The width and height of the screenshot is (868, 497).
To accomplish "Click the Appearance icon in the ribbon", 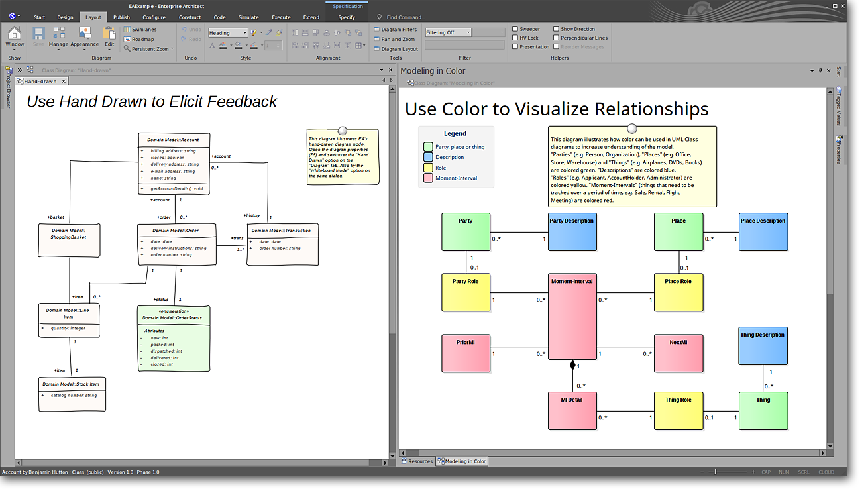I will point(84,36).
